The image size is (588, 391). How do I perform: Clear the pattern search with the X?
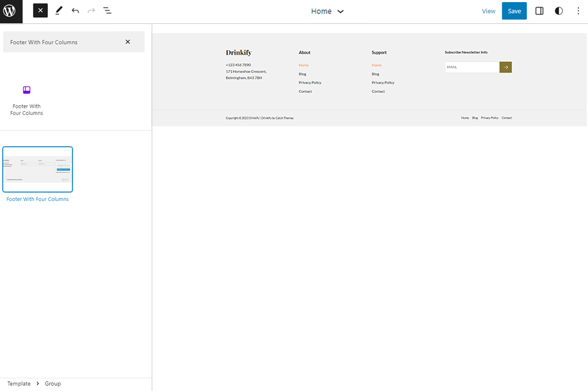coord(128,41)
